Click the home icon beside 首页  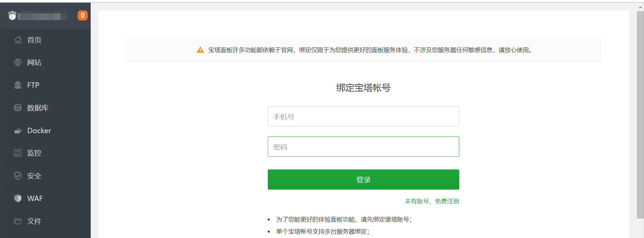[x=18, y=40]
